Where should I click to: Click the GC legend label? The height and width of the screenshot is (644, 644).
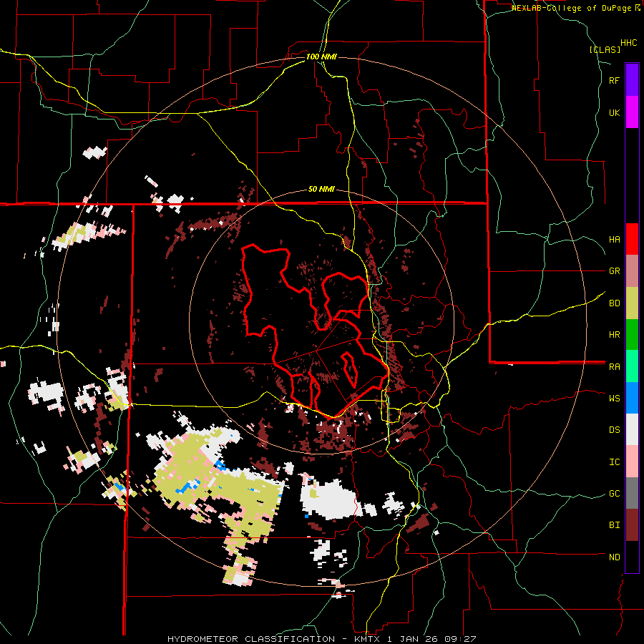(x=614, y=494)
